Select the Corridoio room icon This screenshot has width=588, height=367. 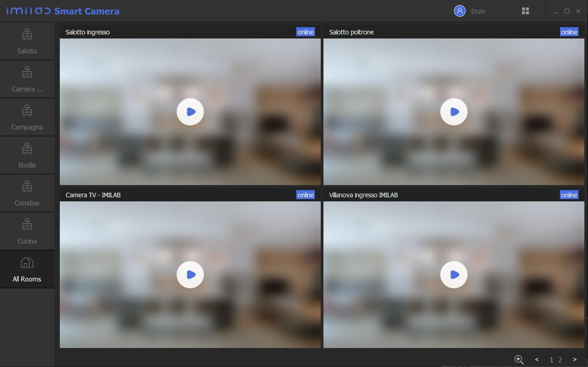[x=27, y=186]
